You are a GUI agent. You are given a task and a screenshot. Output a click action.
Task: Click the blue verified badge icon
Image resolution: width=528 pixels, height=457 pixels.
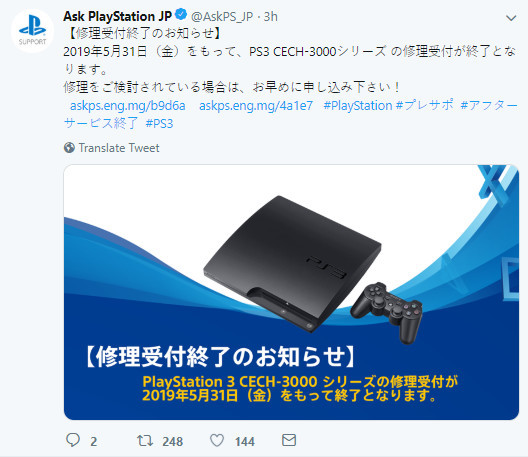point(182,15)
